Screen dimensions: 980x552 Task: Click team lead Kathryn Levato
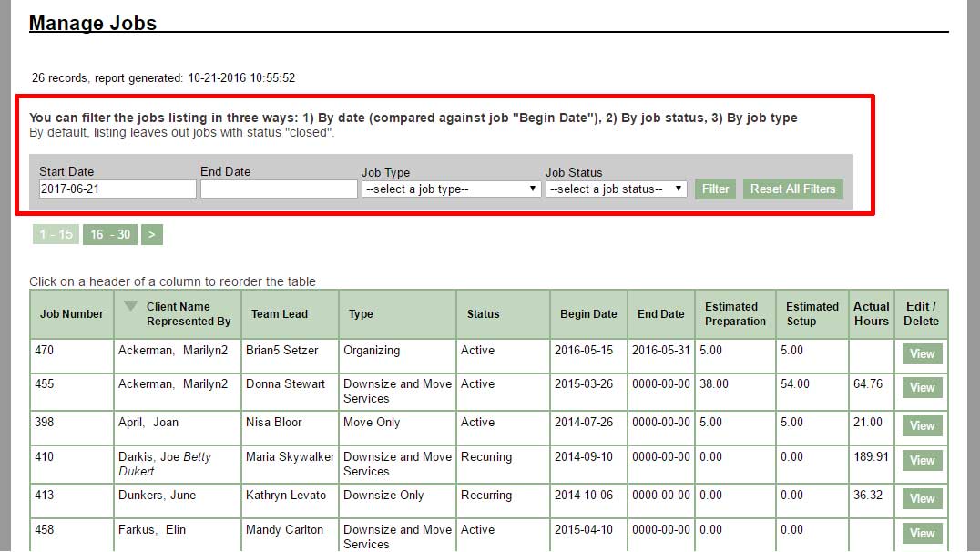[x=286, y=495]
